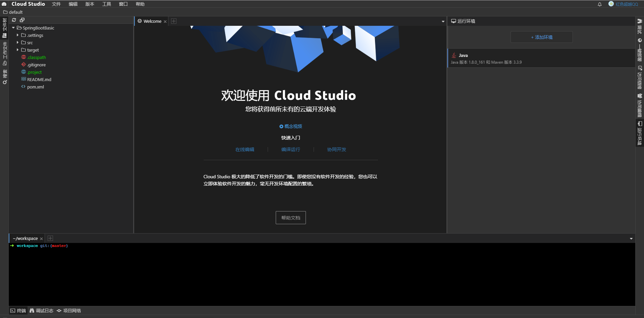Viewport: 644px width, 318px height.
Task: Open the 工具 menu
Action: (107, 4)
